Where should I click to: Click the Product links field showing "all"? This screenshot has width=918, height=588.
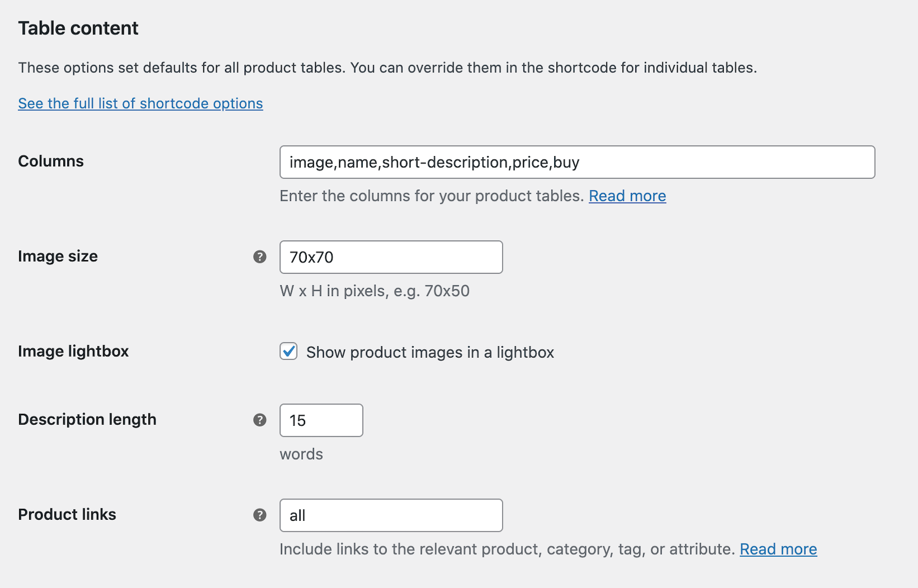pyautogui.click(x=390, y=515)
